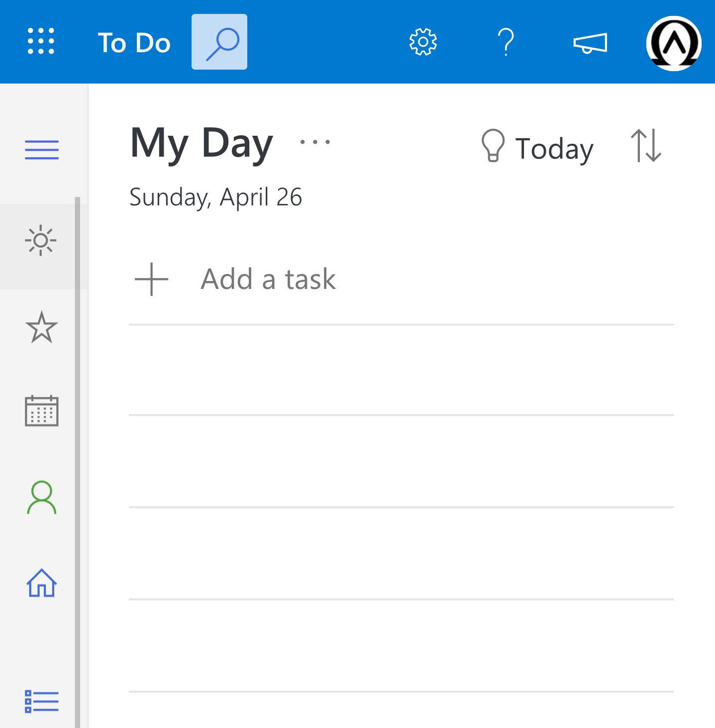Open the settings gear menu
Screen dimensions: 715x728
(x=422, y=42)
